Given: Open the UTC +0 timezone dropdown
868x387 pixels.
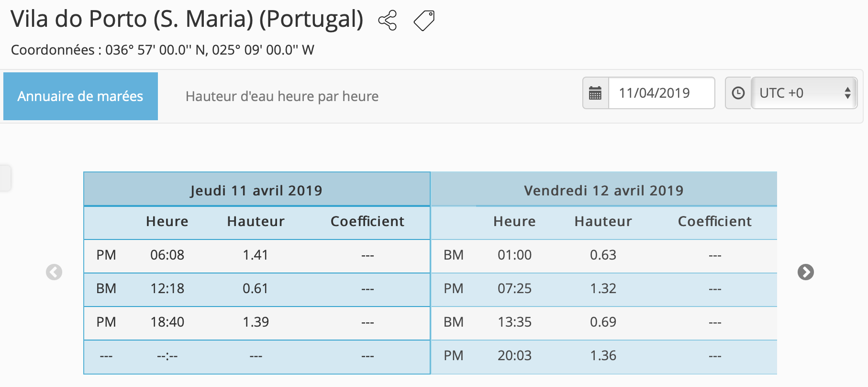Looking at the screenshot, I should (804, 93).
